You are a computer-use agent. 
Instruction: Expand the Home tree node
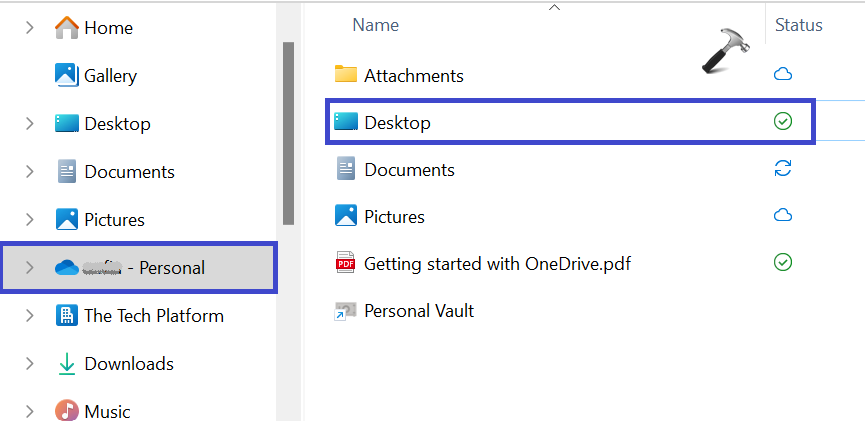click(x=29, y=28)
